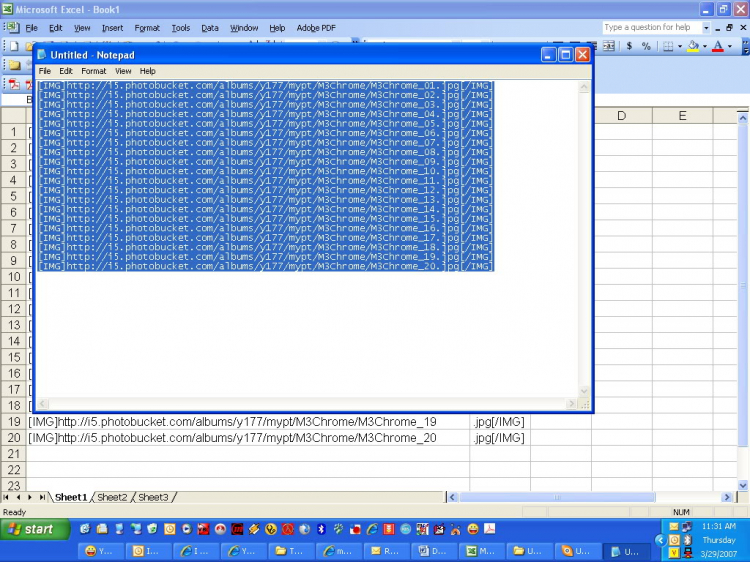
Task: Click Notepad's vertical scroll up arrow
Action: click(584, 87)
